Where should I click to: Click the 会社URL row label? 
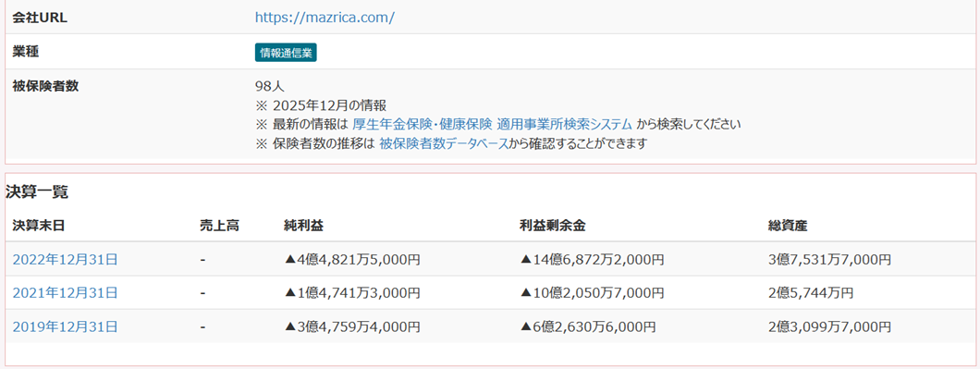pos(40,18)
